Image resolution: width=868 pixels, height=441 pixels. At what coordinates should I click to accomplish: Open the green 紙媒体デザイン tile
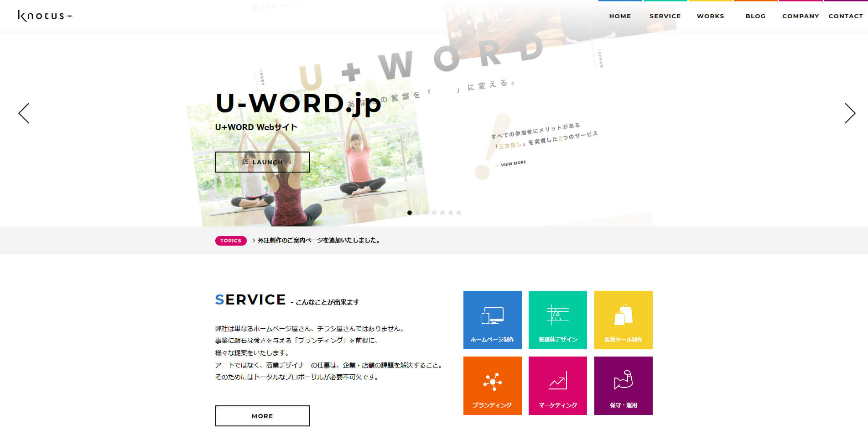pyautogui.click(x=558, y=320)
